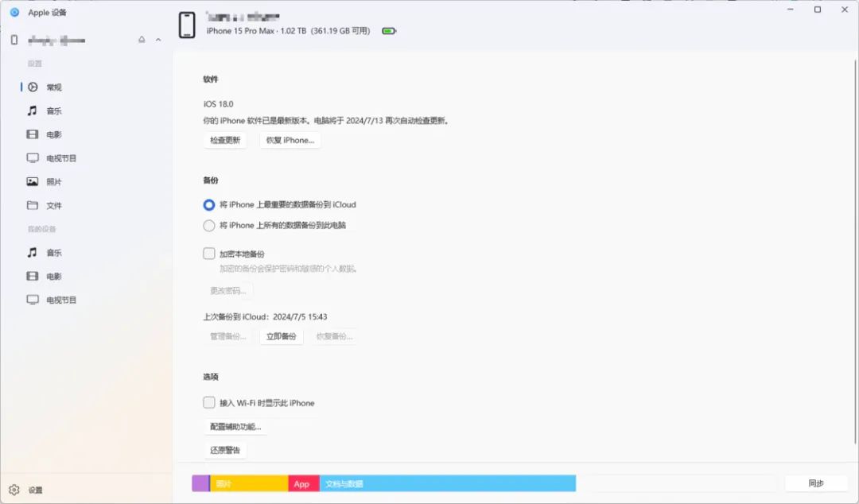Screen dimensions: 859x504
Task: Click the purple segment of the storage bar
Action: tap(200, 483)
